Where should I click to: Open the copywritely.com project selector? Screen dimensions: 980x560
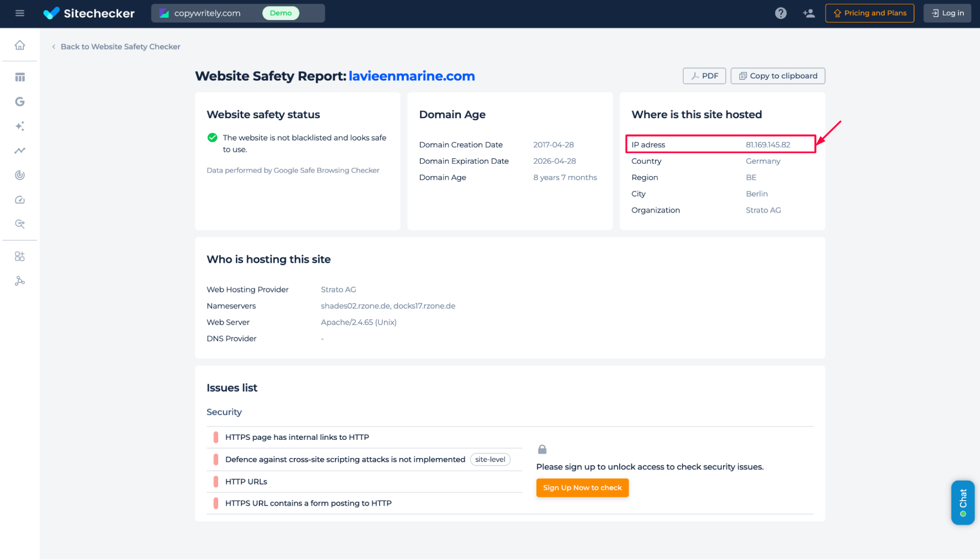pyautogui.click(x=238, y=13)
